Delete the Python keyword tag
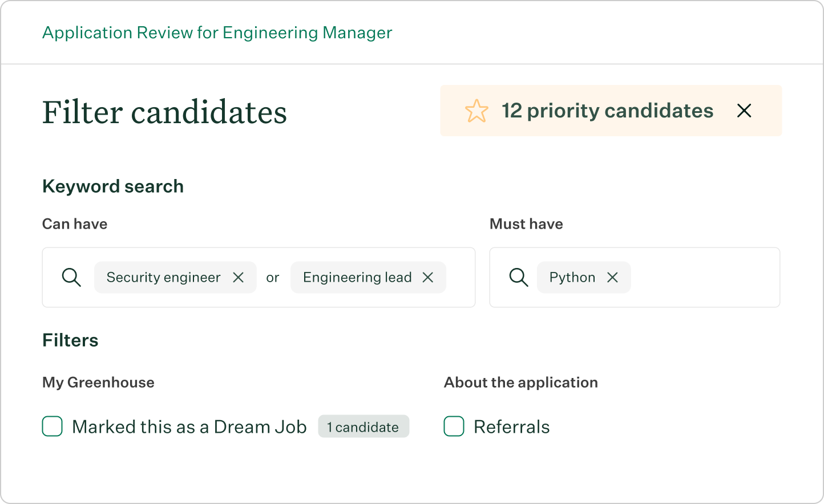The width and height of the screenshot is (824, 504). pyautogui.click(x=613, y=278)
